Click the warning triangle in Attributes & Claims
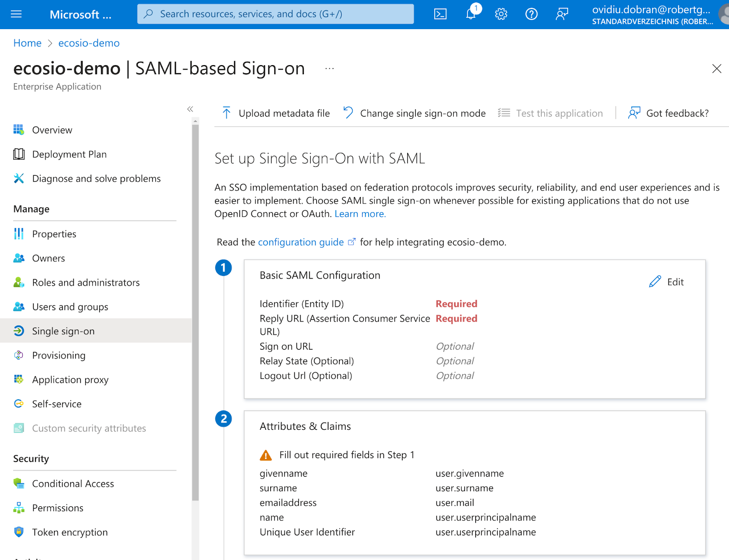Screen dimensions: 729x560 (x=266, y=455)
